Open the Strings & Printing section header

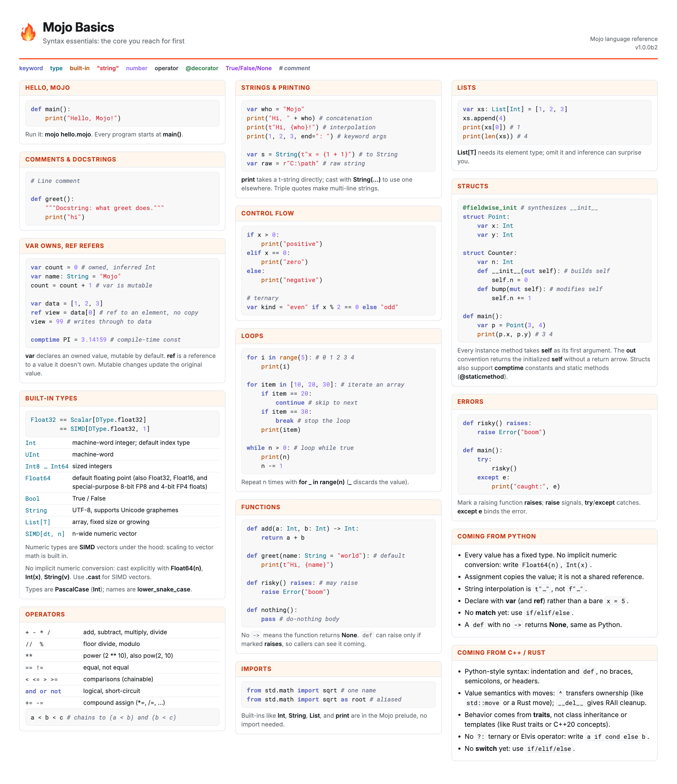(x=338, y=88)
